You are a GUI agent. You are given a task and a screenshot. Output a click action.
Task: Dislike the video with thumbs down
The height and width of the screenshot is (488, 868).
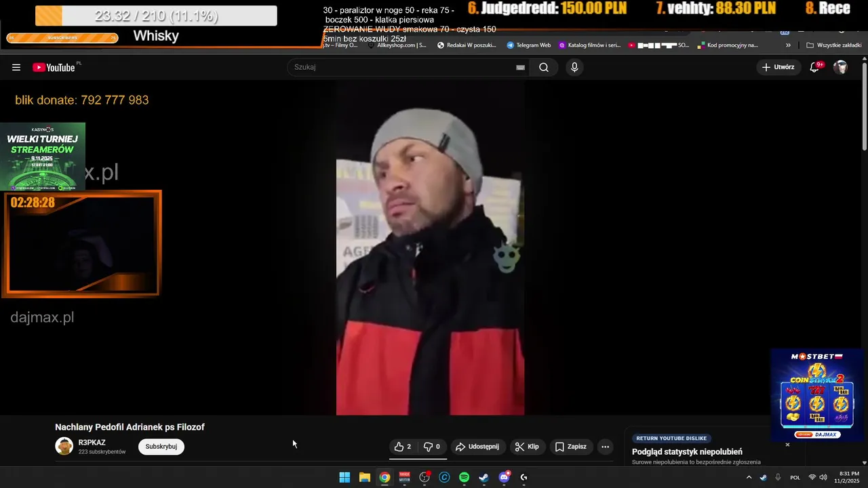(x=432, y=447)
